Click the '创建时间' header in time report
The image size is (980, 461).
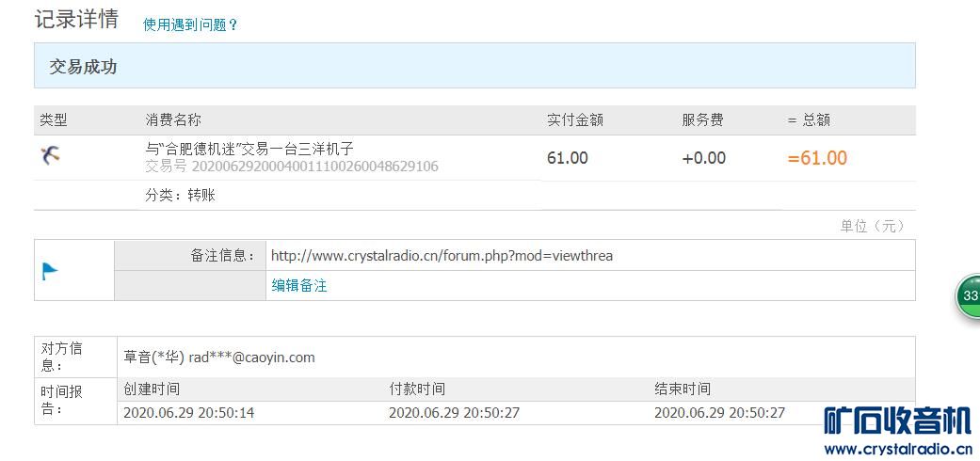click(152, 389)
